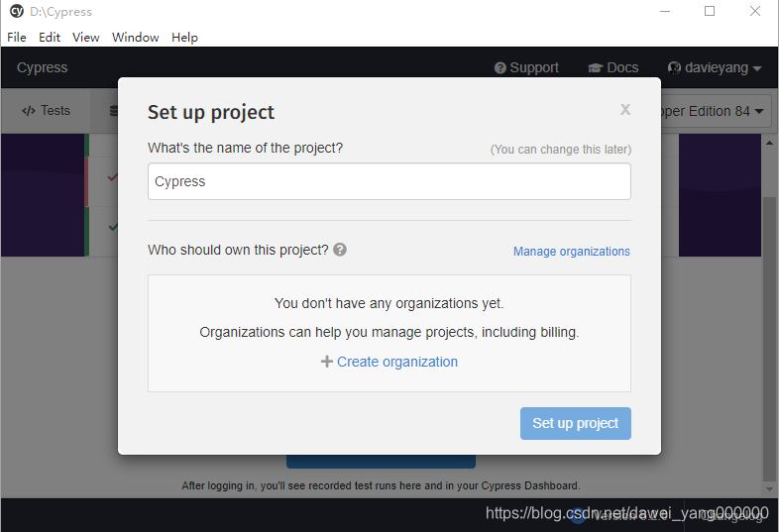Open the browser edition dropdown
This screenshot has width=779, height=532.
716,111
